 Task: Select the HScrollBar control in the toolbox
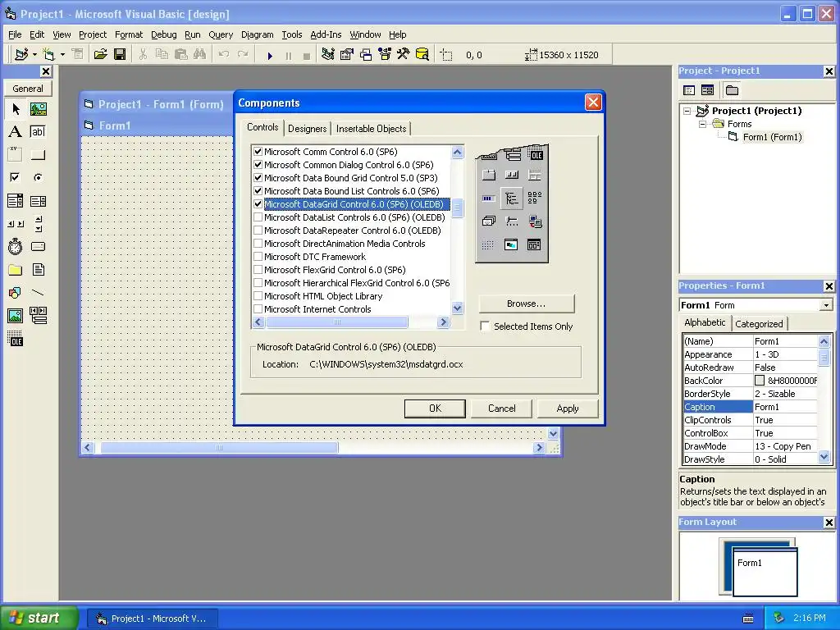(x=16, y=224)
